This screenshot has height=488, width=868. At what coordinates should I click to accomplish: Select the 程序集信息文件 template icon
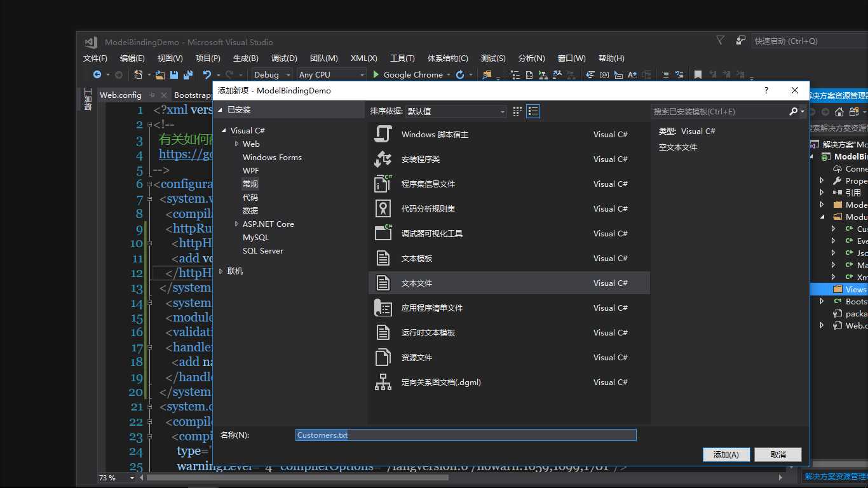coord(383,184)
